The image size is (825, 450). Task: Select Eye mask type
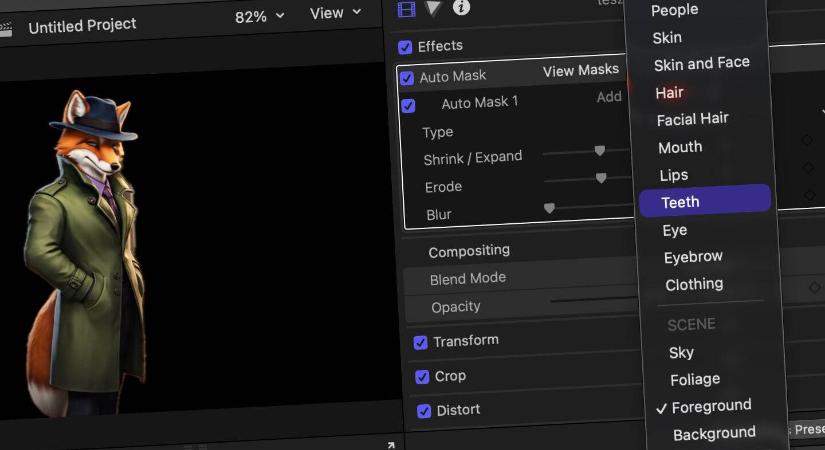[675, 231]
